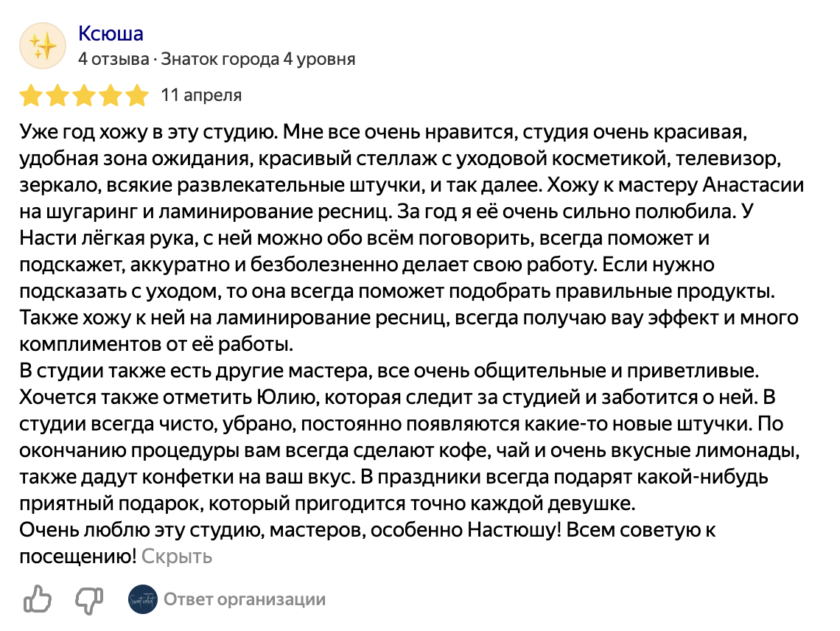The width and height of the screenshot is (840, 631).
Task: Click the line starting Очень люблю эту студию
Action: click(x=368, y=530)
